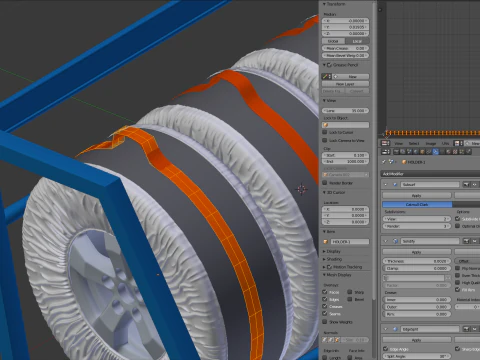Image resolution: width=480 pixels, height=360 pixels.
Task: Enable the Render Border checkbox
Action: tap(325, 183)
